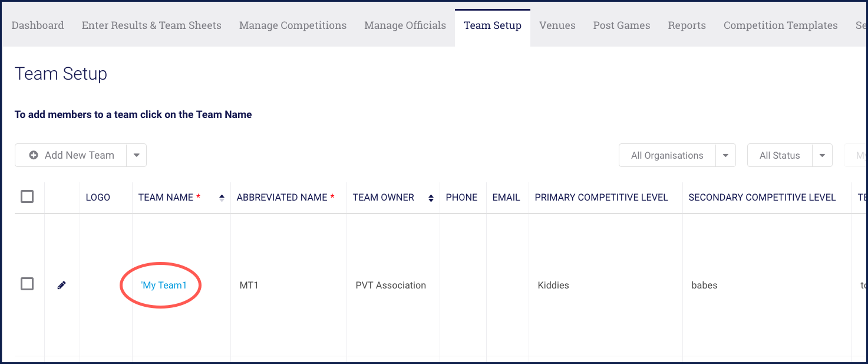Screen dimensions: 868x364
Task: Open the Venues tab
Action: (x=557, y=25)
